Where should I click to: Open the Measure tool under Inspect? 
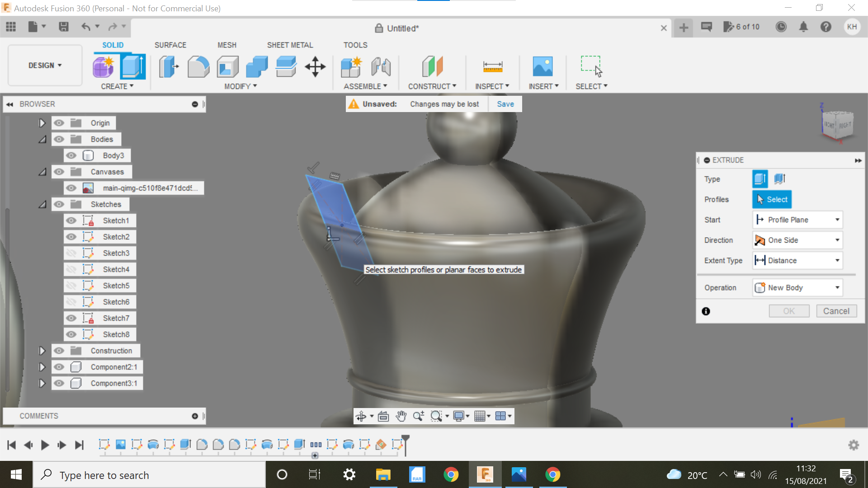492,66
